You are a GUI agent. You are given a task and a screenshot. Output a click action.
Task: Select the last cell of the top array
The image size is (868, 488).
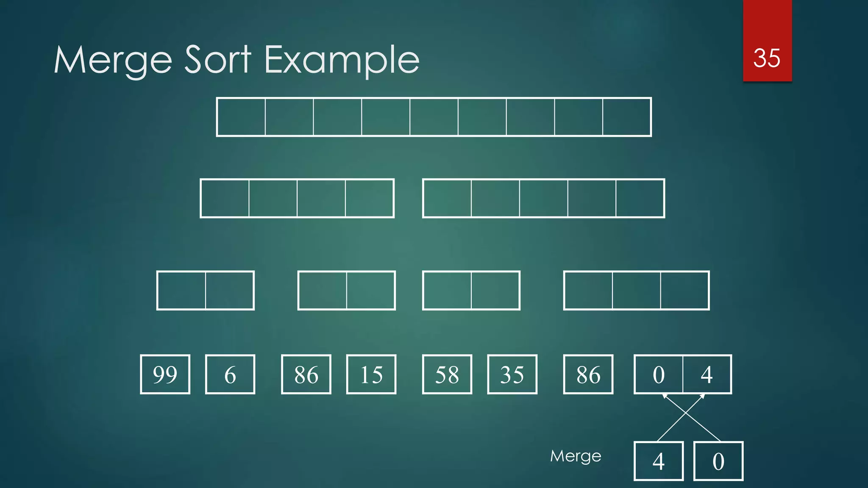click(x=627, y=117)
